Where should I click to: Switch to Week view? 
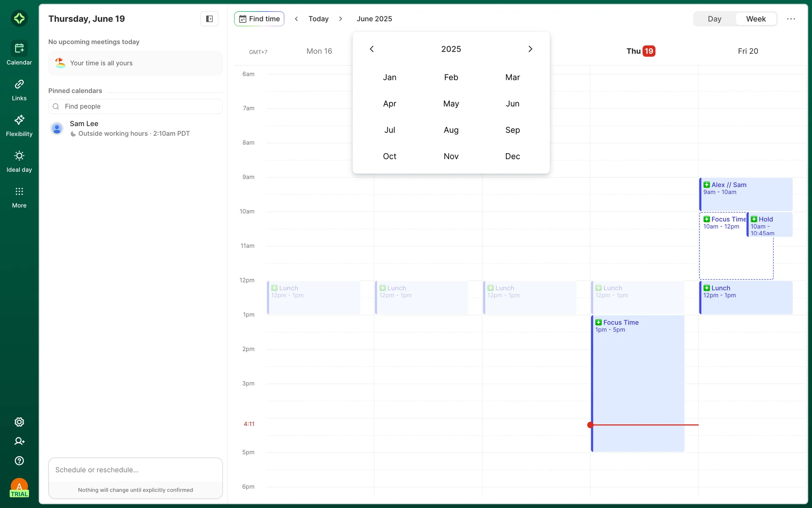755,19
